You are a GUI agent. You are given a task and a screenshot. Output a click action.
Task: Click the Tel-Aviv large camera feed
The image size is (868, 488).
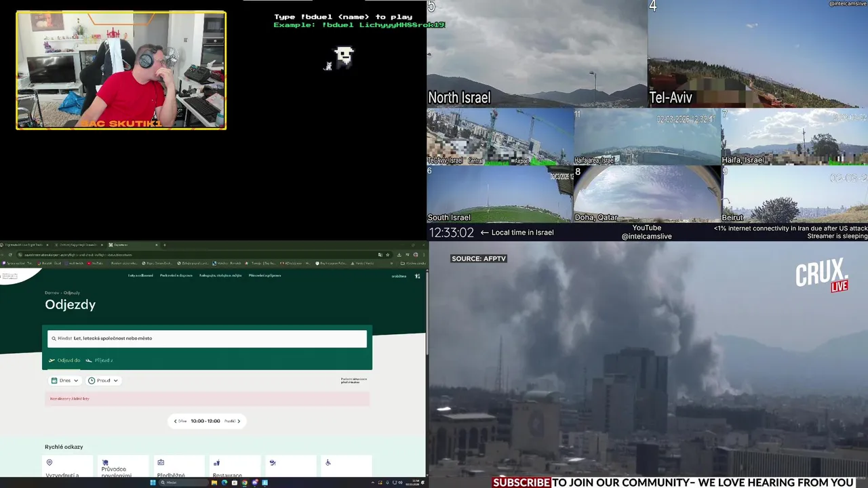coord(757,54)
